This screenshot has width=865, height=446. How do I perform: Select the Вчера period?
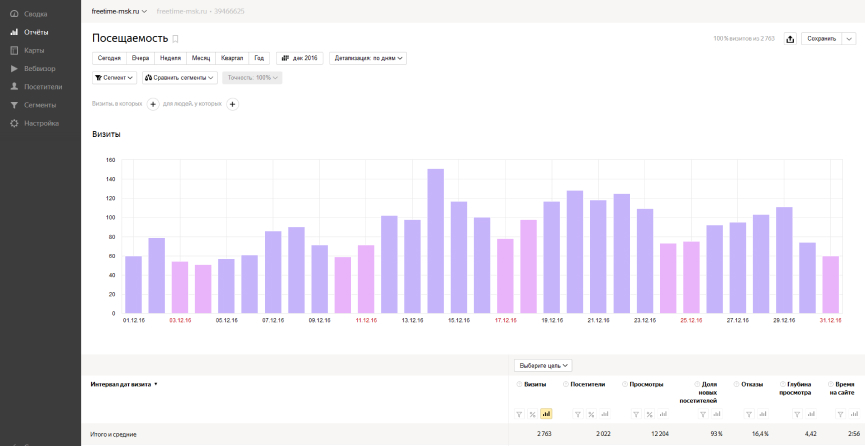[x=140, y=58]
